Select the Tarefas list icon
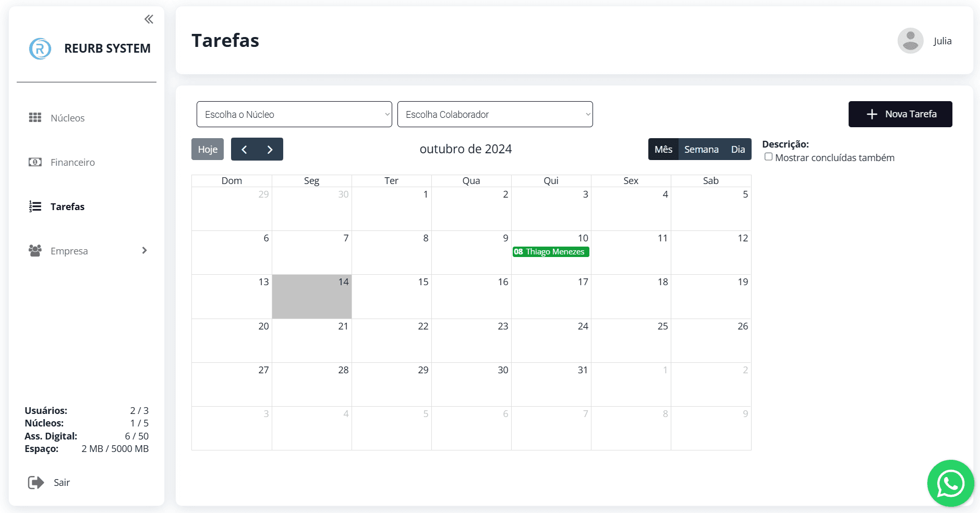This screenshot has width=980, height=513. coord(35,206)
